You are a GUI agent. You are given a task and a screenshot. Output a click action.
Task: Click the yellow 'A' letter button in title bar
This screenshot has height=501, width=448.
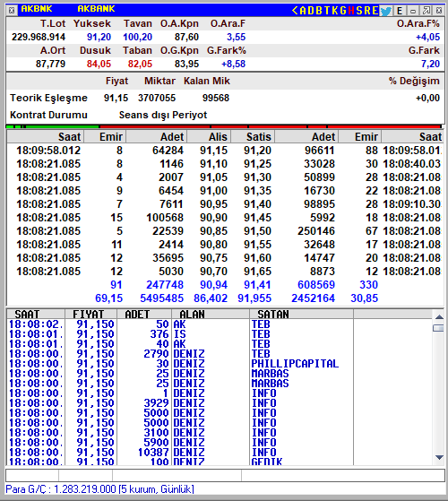[x=303, y=11]
